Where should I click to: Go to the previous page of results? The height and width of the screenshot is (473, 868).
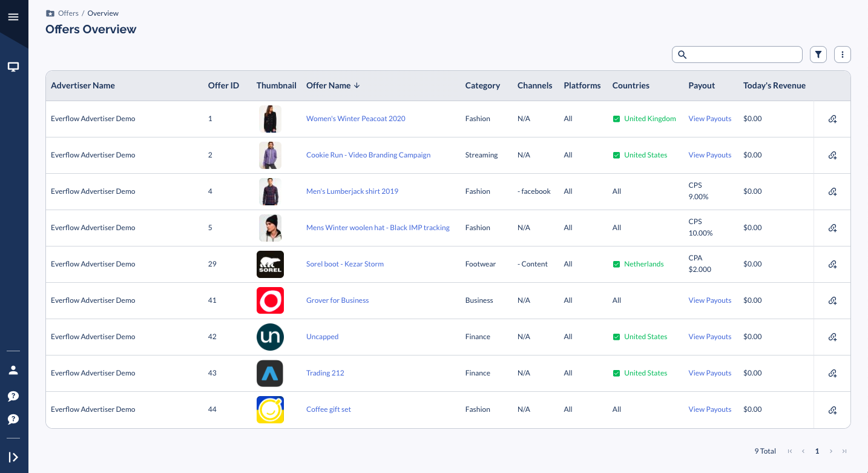coord(803,451)
